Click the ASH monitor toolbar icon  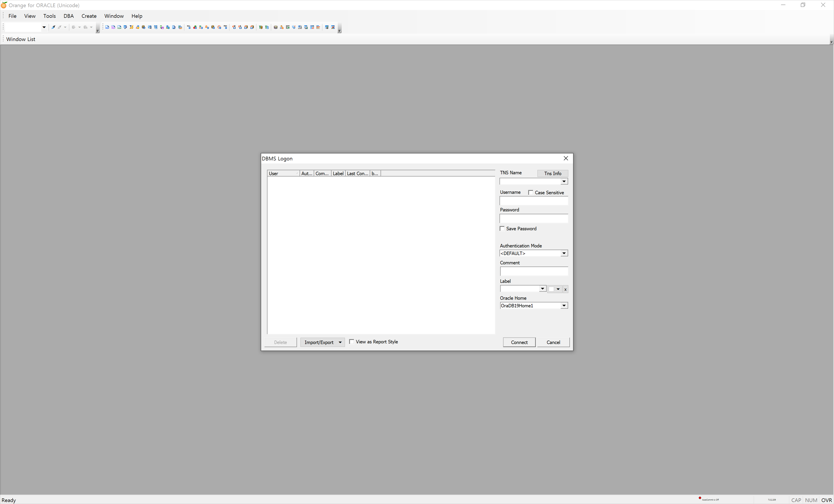tap(225, 27)
